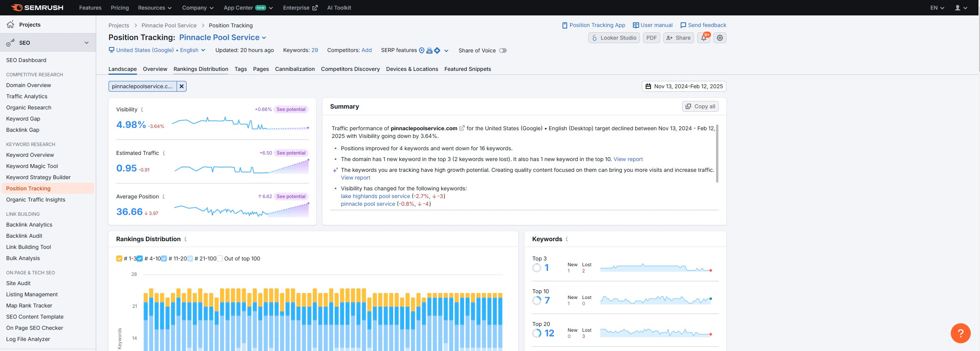Screen dimensions: 980x351
Task: Switch to the Cannibalization tab
Action: point(295,69)
